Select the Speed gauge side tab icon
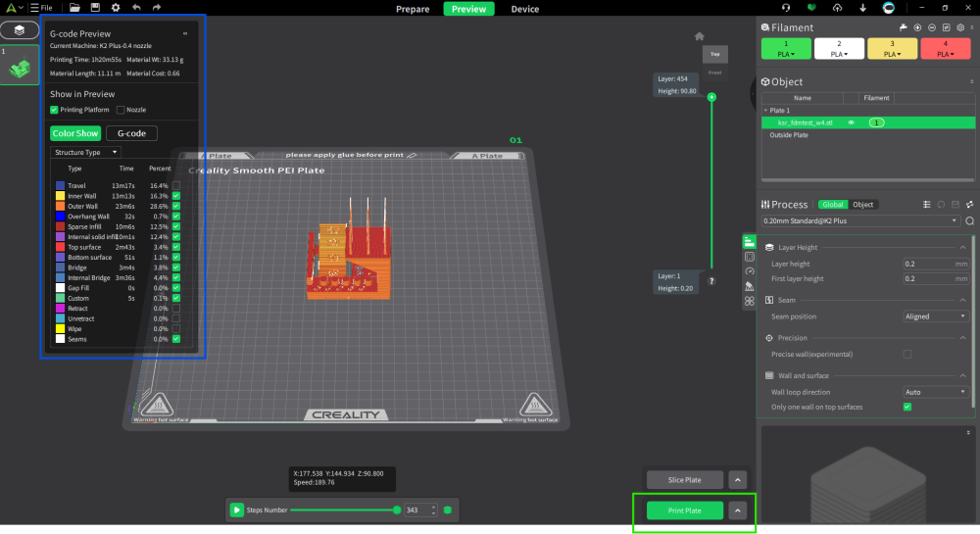 coord(750,271)
